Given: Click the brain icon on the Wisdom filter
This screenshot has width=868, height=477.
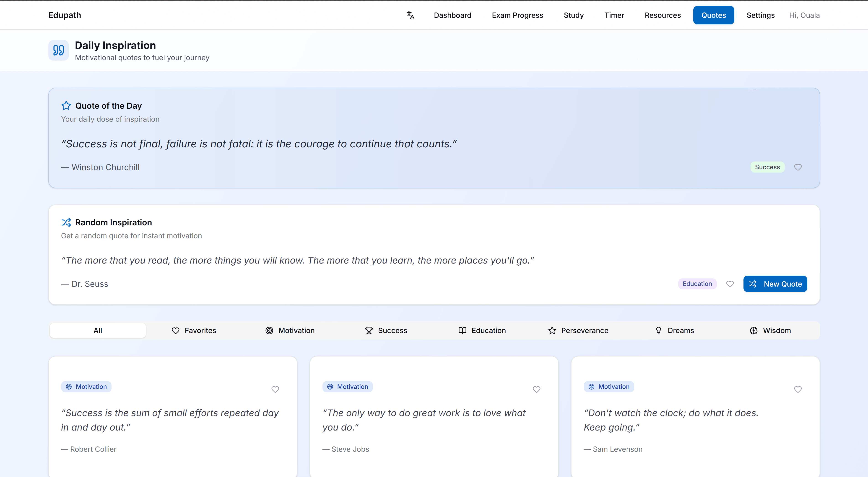Looking at the screenshot, I should coord(754,330).
